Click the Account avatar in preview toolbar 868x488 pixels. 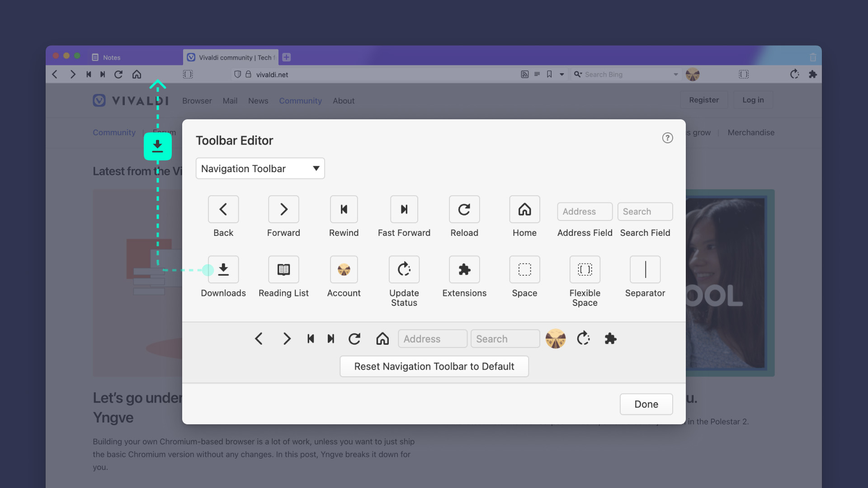coord(555,339)
